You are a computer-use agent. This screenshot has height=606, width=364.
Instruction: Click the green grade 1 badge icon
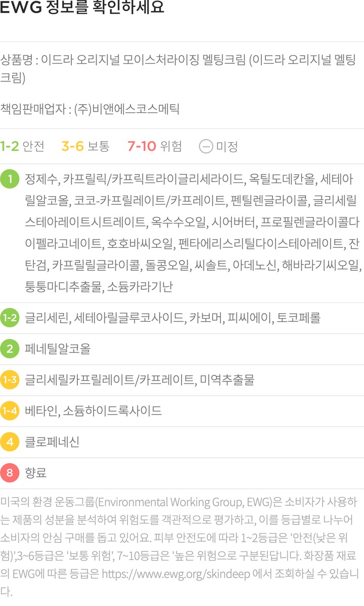(10, 179)
